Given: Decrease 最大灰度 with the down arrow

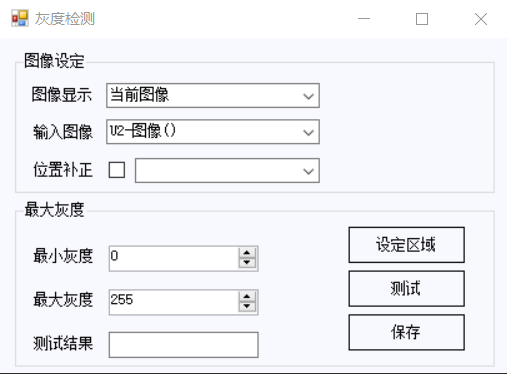Looking at the screenshot, I should (x=247, y=306).
